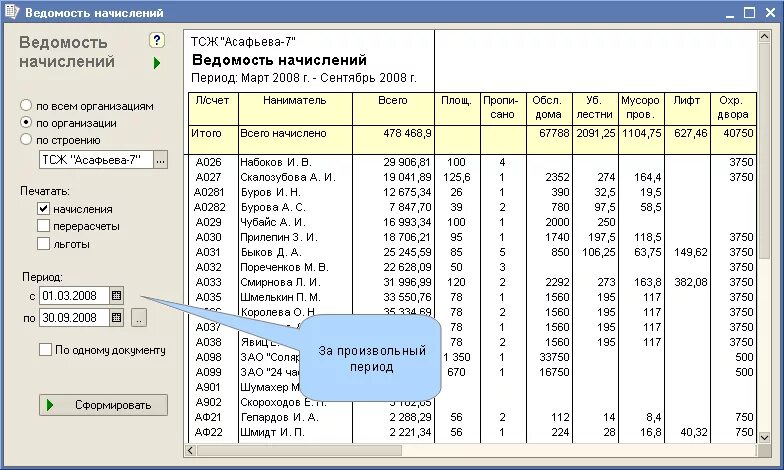
Task: Click the vertical scrollbar thumb
Action: [764, 151]
